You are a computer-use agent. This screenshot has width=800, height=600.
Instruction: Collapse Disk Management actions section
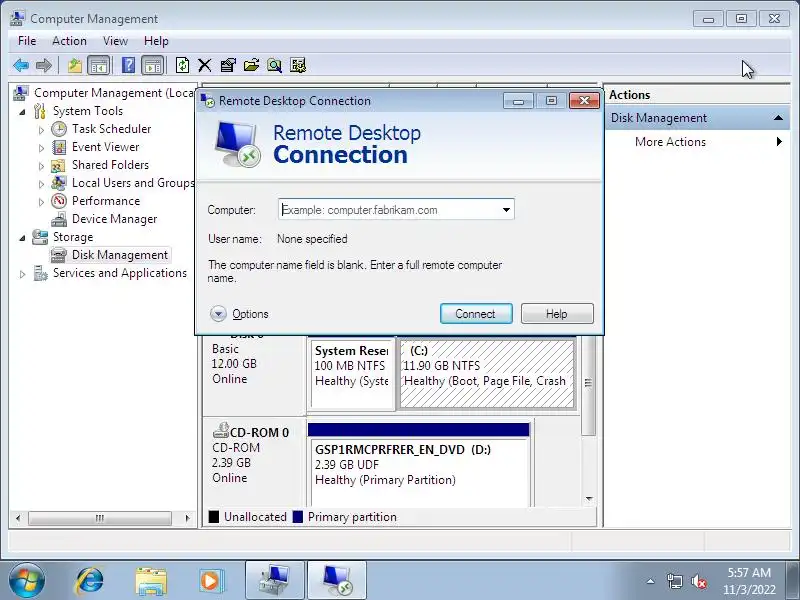click(778, 118)
